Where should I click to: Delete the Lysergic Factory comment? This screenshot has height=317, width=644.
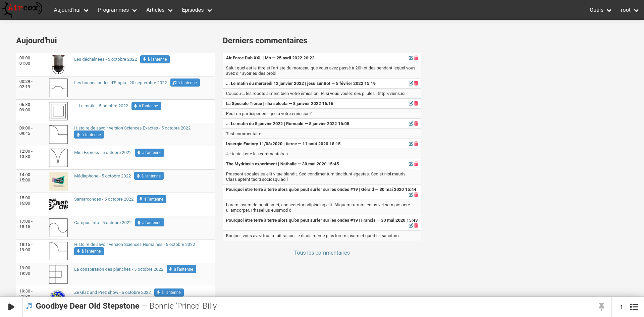coord(416,144)
